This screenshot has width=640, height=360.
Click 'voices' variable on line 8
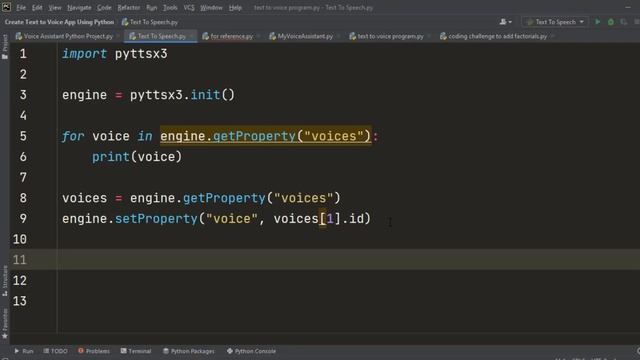tap(84, 198)
